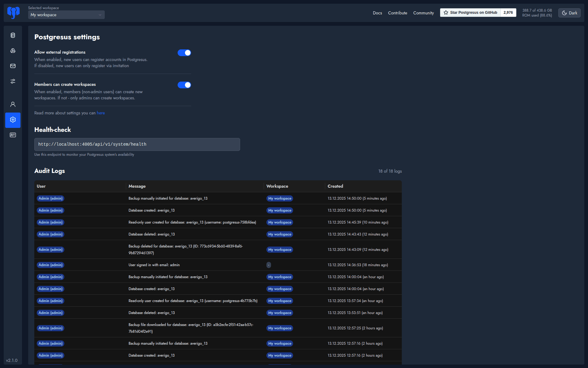Viewport: 588px width, 368px height.
Task: Sort audit logs by the Created column
Action: [335, 186]
